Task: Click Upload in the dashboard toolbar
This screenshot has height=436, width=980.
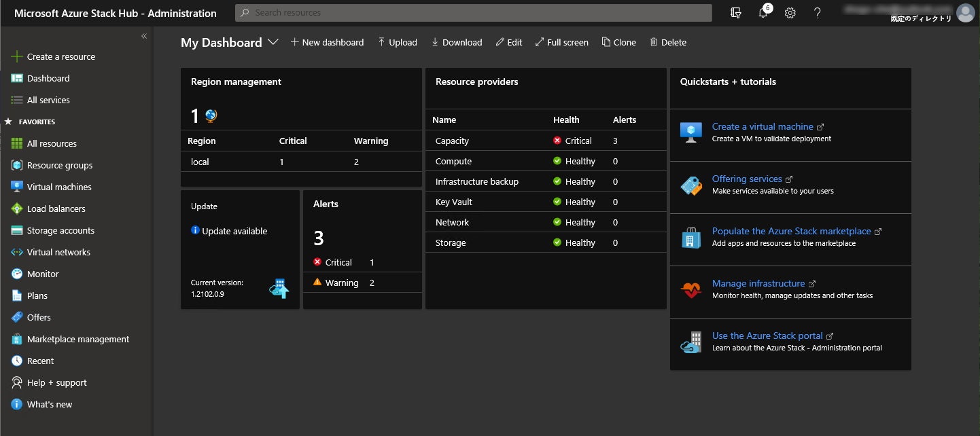Action: [398, 42]
